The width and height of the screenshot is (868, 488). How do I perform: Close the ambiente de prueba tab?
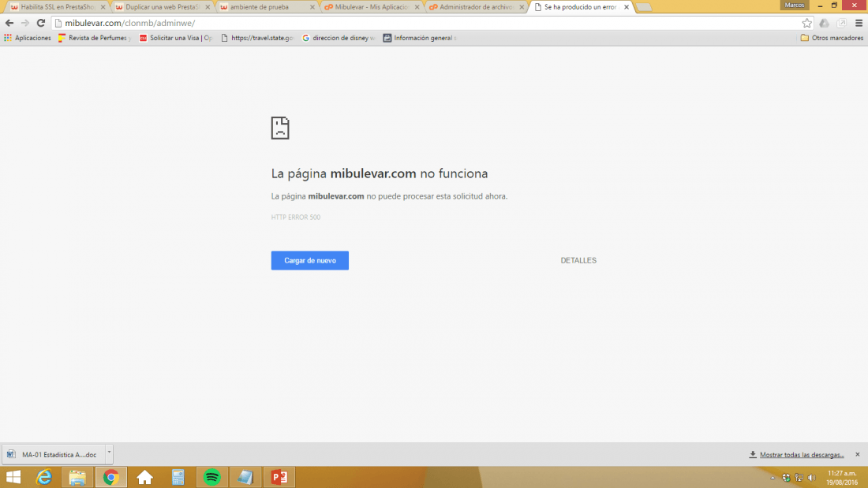[x=312, y=7]
